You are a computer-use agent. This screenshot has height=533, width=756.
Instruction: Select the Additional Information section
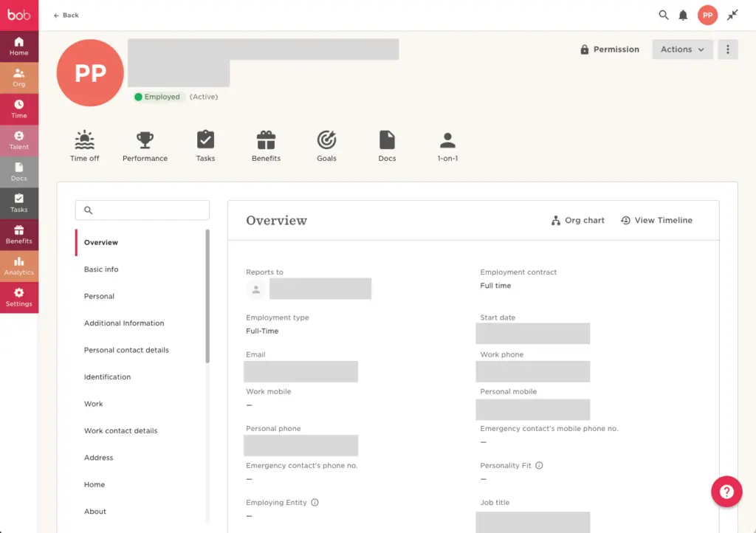pos(141,323)
